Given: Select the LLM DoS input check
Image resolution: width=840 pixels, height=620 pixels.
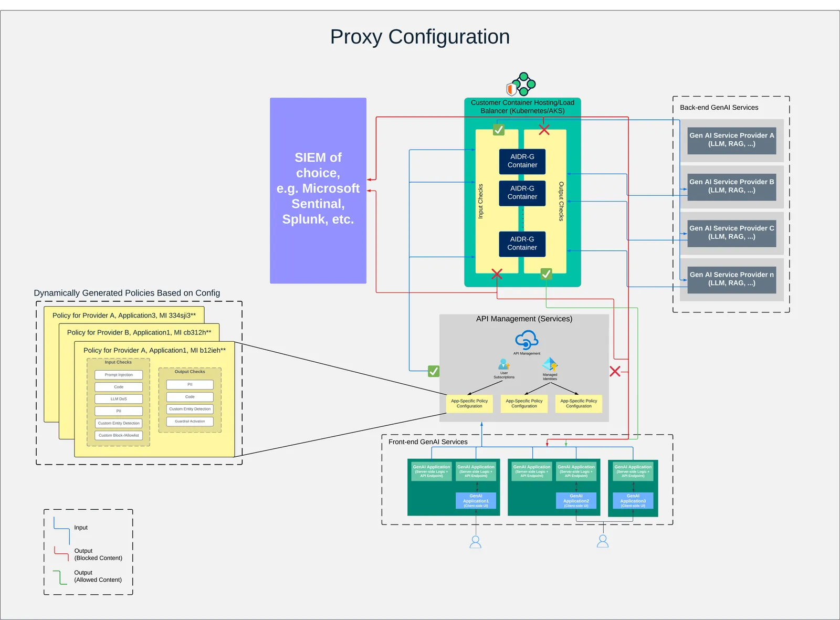Looking at the screenshot, I should 119,399.
